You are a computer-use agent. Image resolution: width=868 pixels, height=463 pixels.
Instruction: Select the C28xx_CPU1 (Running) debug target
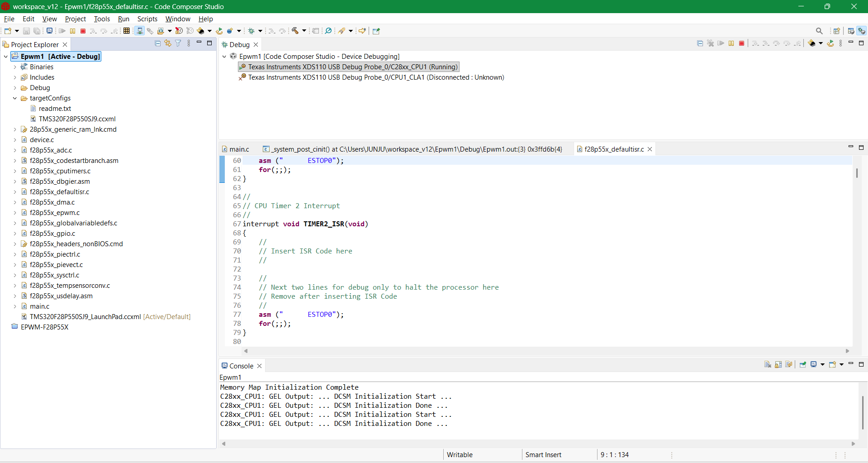[349, 67]
